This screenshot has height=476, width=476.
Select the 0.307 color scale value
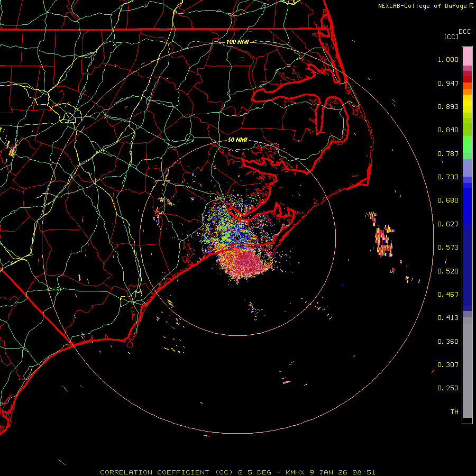point(448,365)
